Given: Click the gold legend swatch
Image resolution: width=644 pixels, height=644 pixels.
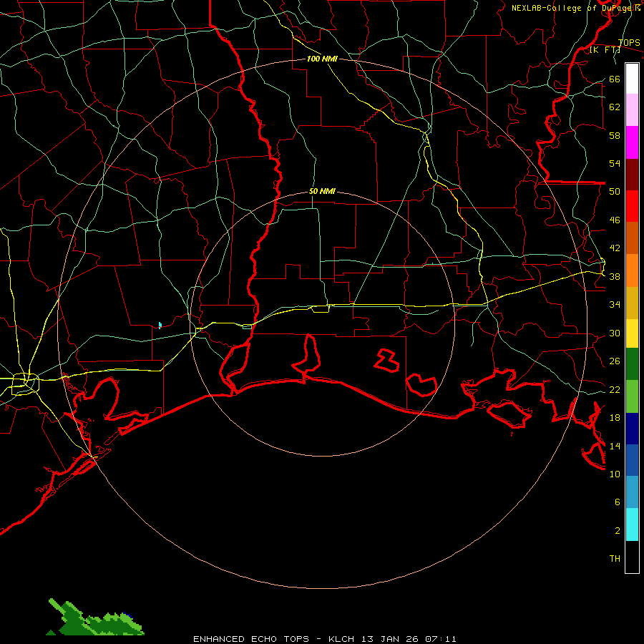Looking at the screenshot, I should [632, 303].
